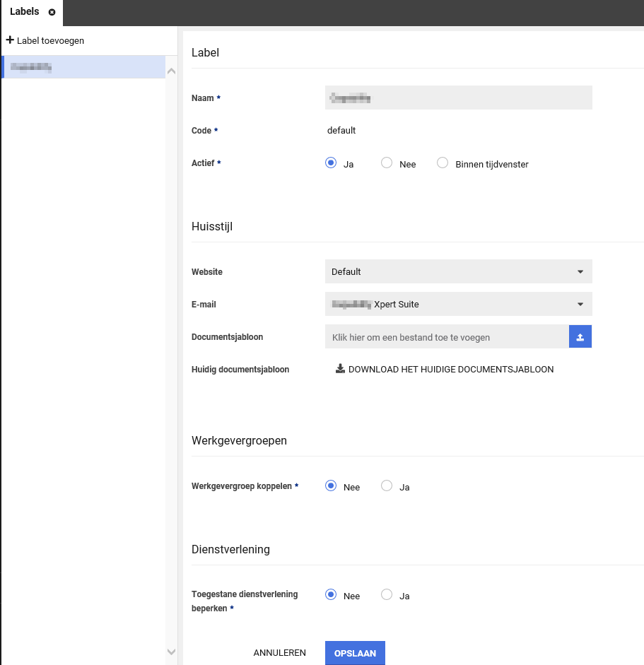Set Actief to Ja
This screenshot has width=644, height=665.
pyautogui.click(x=330, y=163)
